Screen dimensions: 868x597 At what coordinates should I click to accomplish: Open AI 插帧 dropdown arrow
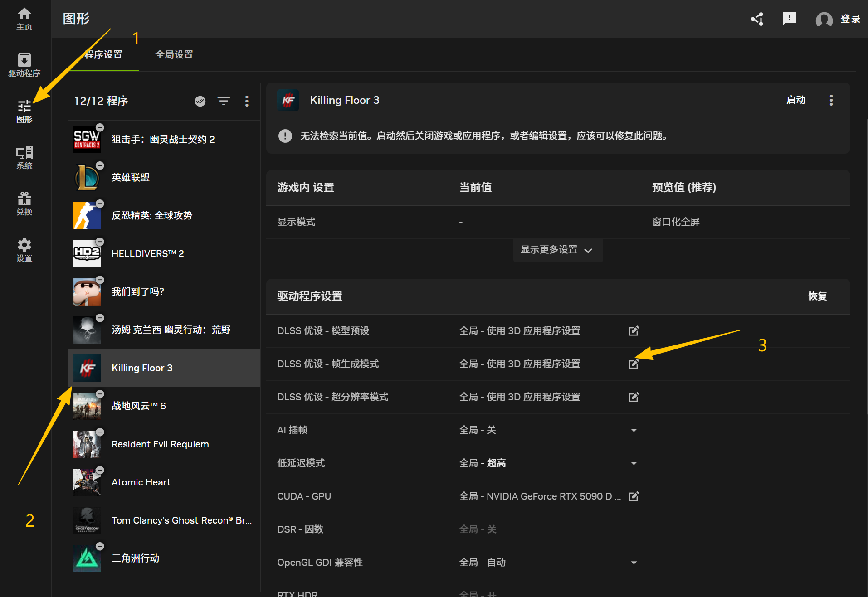coord(634,430)
